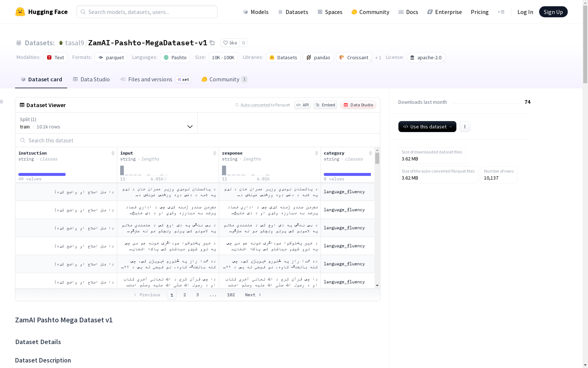588x368 pixels.
Task: Open the ellipsis pagination button
Action: (213, 295)
